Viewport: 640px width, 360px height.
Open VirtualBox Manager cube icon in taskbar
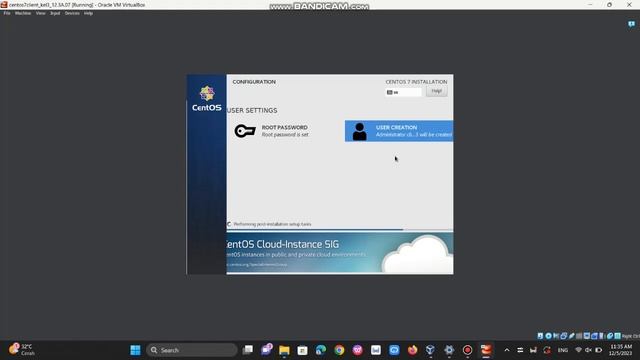(x=430, y=350)
